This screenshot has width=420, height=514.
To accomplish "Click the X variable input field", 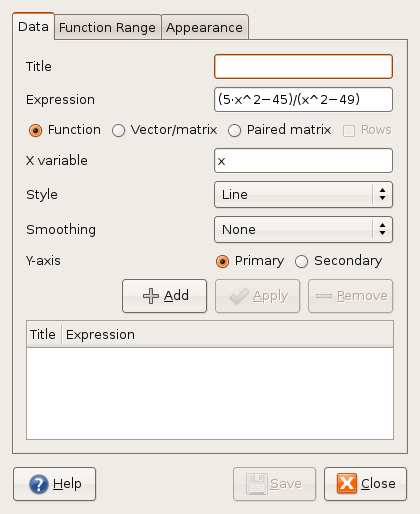I will (303, 161).
